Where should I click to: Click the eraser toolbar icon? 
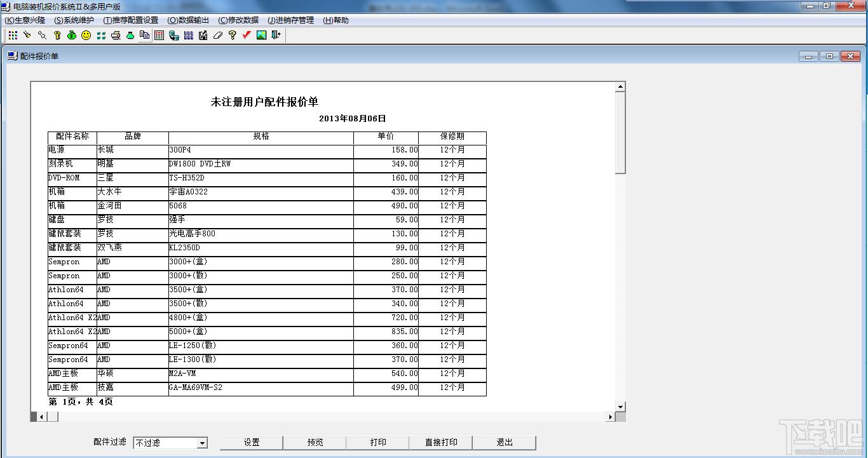pos(218,36)
